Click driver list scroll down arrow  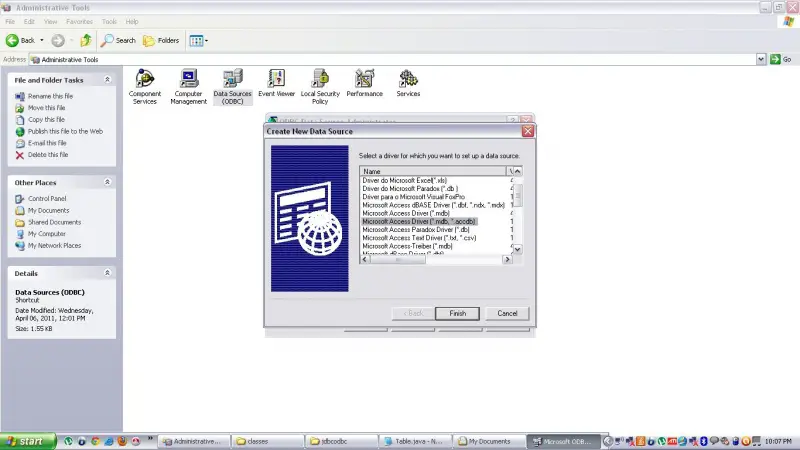click(x=517, y=249)
